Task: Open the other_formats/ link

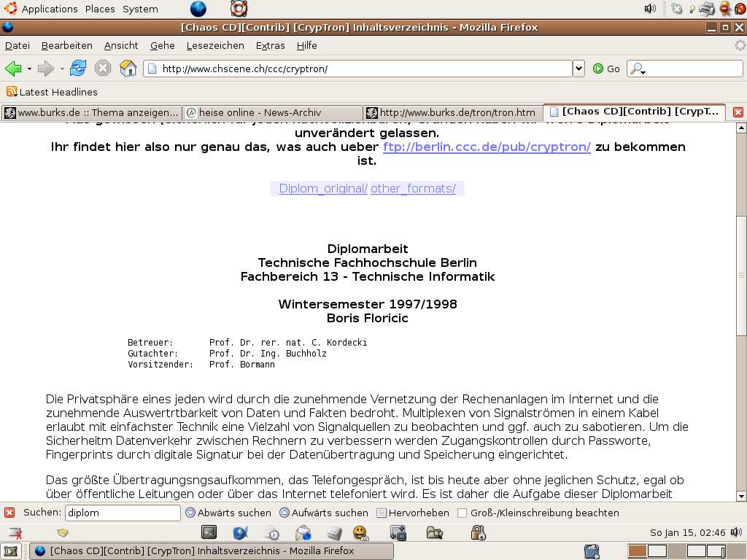Action: (413, 189)
